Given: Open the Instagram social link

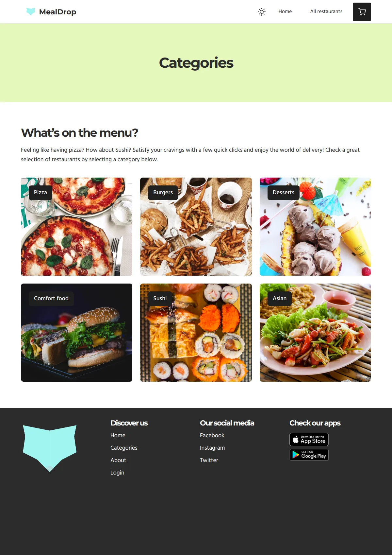Looking at the screenshot, I should [x=212, y=448].
